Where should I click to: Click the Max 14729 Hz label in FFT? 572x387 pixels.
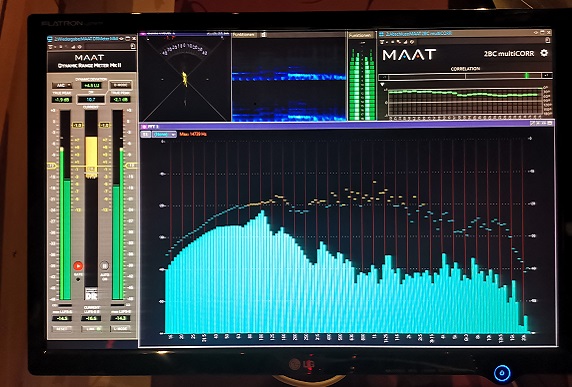pos(193,134)
